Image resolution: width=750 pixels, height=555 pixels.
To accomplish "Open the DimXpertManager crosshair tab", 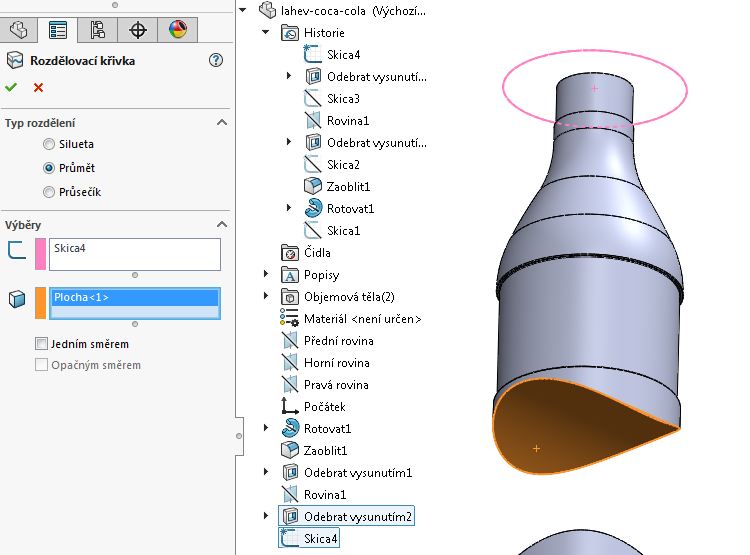I will 138,30.
